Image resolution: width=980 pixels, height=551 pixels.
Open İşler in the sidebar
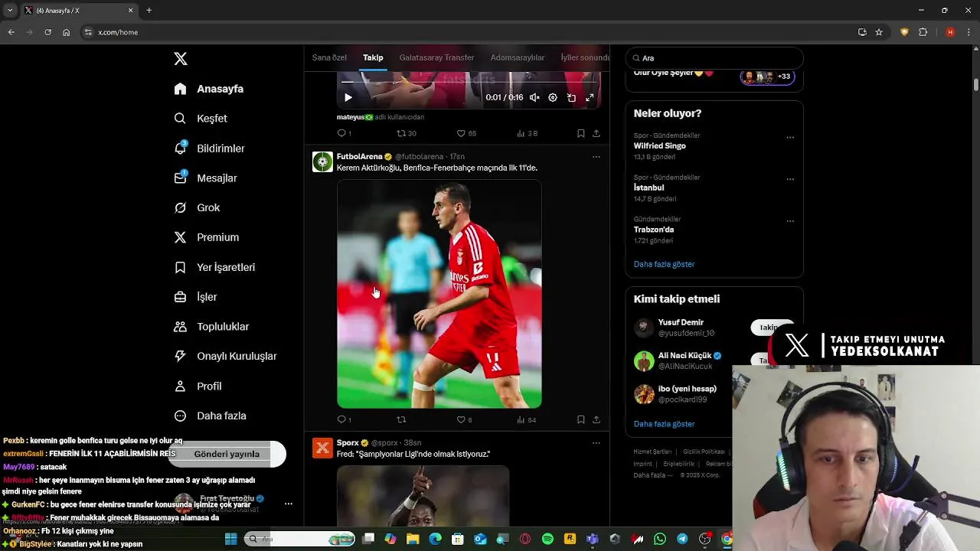[195, 297]
